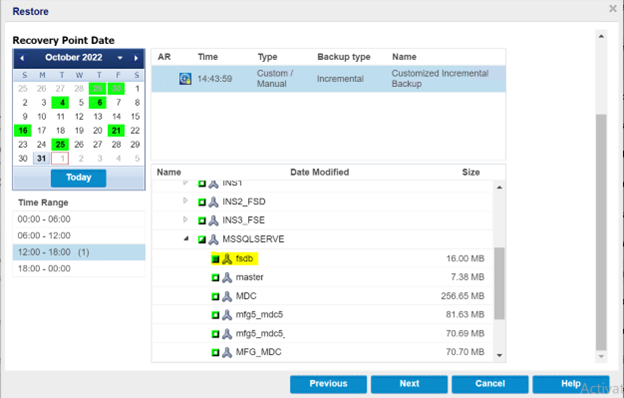
Task: Click the database icon next to fsdb
Action: click(227, 259)
